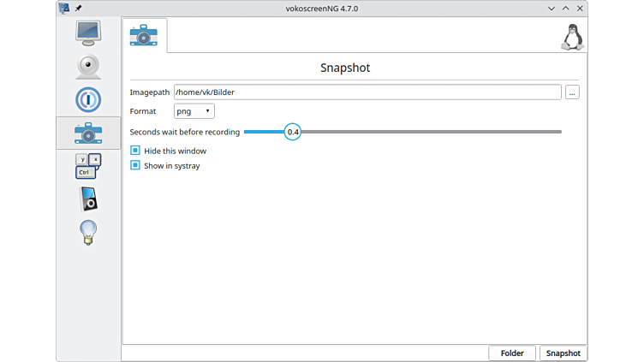Open the media player sidebar icon

click(x=88, y=199)
